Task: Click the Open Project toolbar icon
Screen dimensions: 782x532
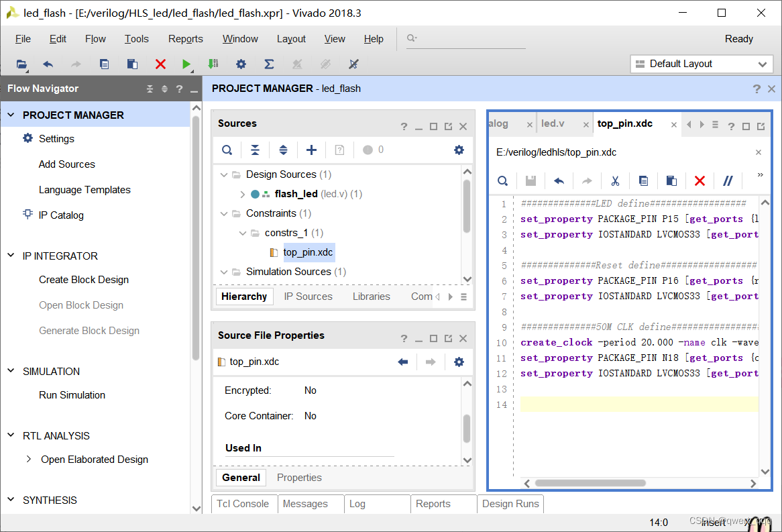Action: [x=21, y=64]
